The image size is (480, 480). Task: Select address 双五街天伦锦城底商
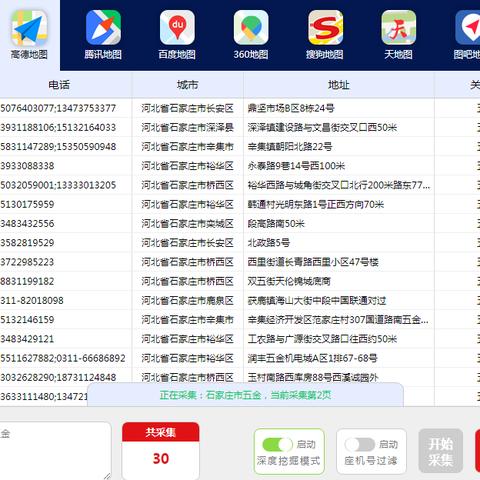[x=289, y=282]
